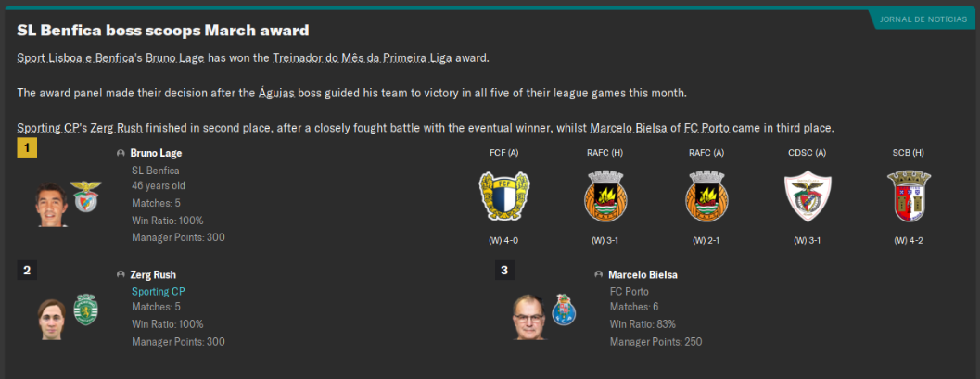
Task: Click the FC Porto crest beside Bielsa
Action: pos(564,310)
